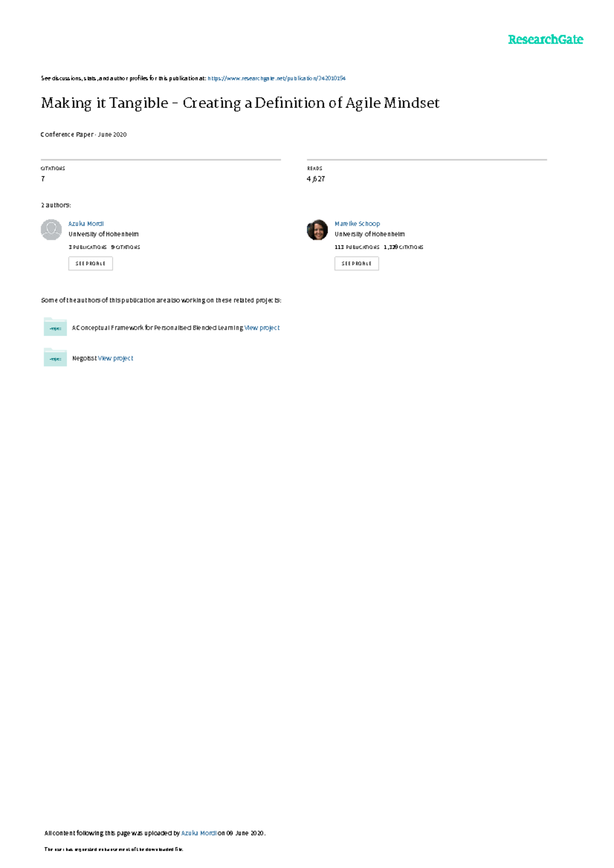
Task: Click the citations count of 7
Action: [x=43, y=179]
